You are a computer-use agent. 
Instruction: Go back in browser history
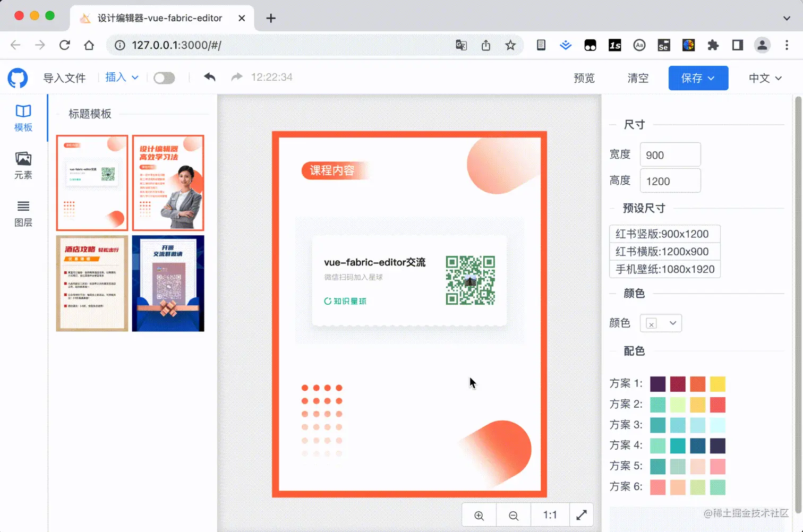pyautogui.click(x=15, y=45)
